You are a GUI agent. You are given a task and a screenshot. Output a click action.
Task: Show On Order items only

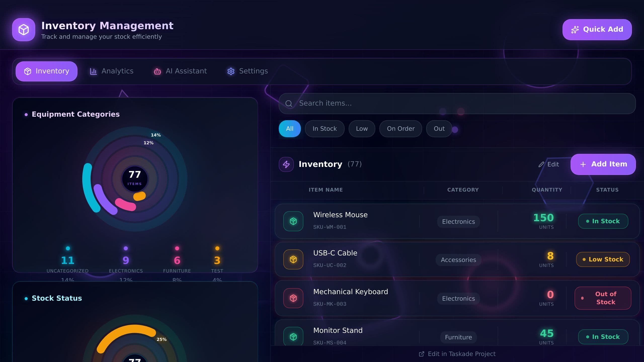pos(401,129)
